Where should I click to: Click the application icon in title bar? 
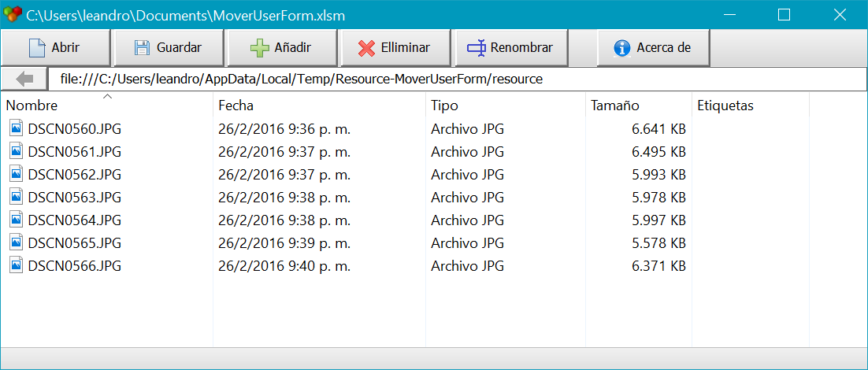(x=13, y=14)
